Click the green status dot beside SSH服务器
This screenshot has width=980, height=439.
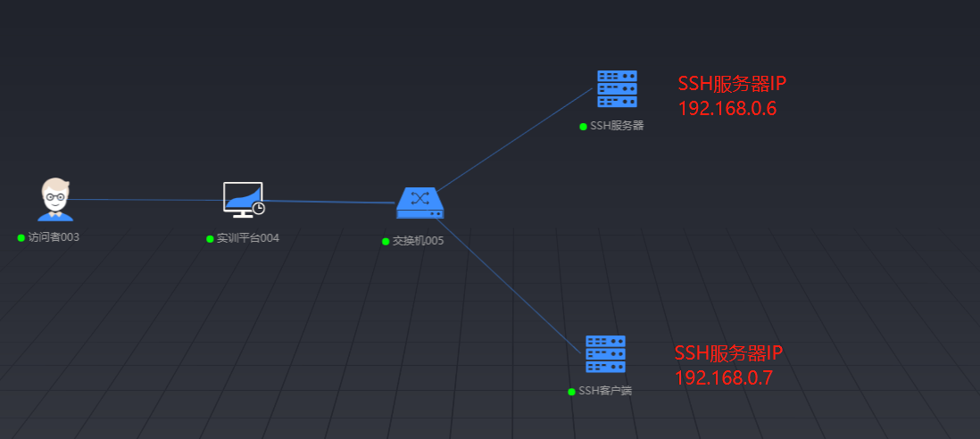[583, 127]
